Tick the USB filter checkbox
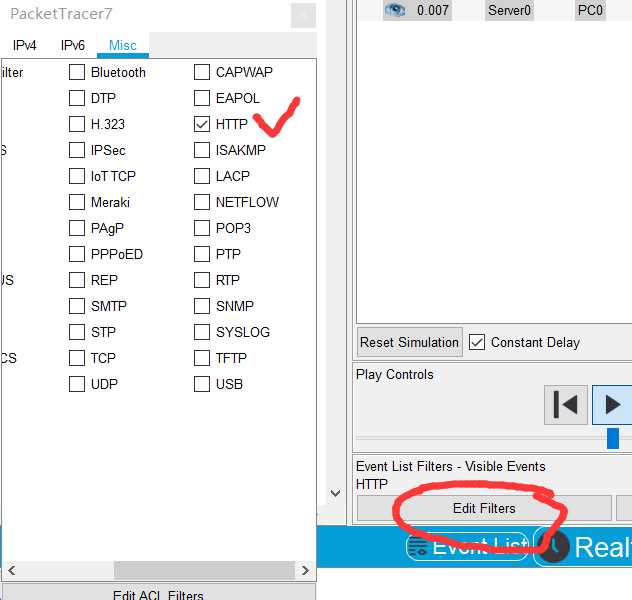 (202, 384)
